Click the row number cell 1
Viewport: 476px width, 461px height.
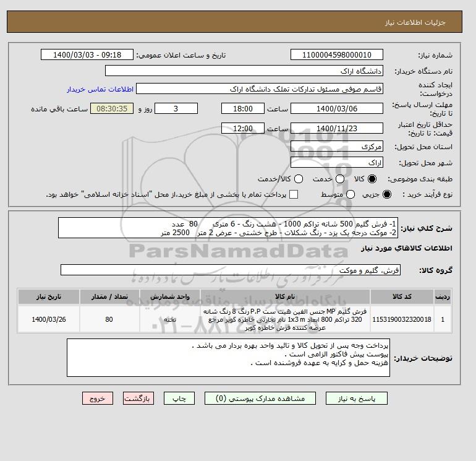point(443,319)
